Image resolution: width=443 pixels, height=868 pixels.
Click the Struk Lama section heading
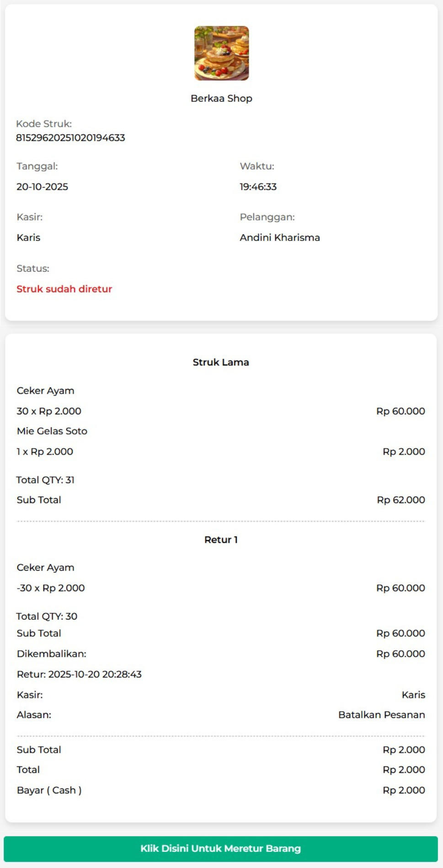pos(221,362)
